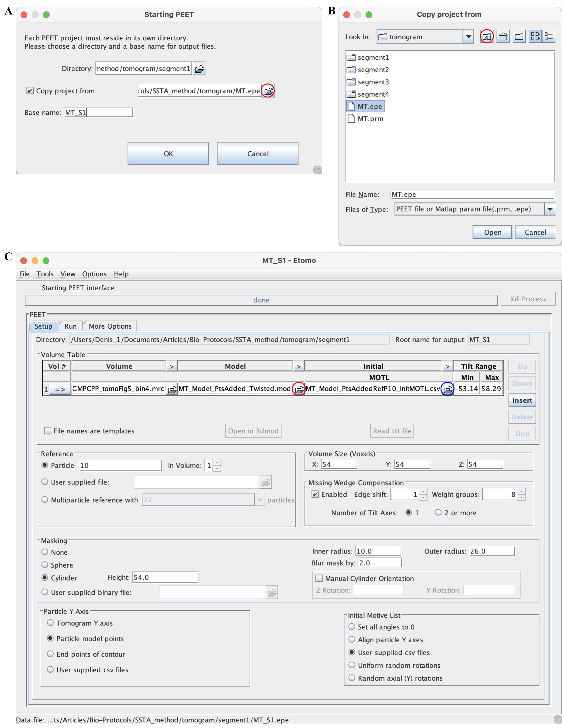The height and width of the screenshot is (728, 562).
Task: Switch to the Run tab
Action: tap(70, 326)
